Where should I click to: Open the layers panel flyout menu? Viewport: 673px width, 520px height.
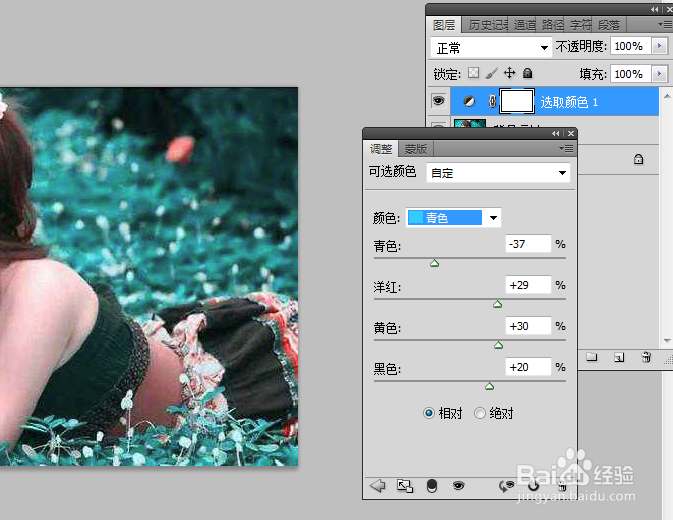tap(665, 25)
